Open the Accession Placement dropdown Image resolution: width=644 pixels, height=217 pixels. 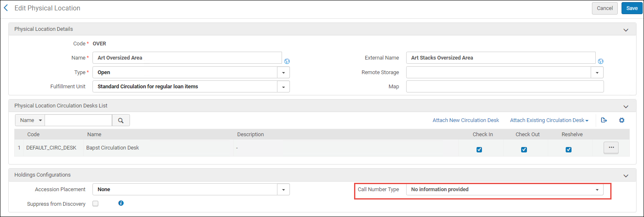(x=191, y=190)
